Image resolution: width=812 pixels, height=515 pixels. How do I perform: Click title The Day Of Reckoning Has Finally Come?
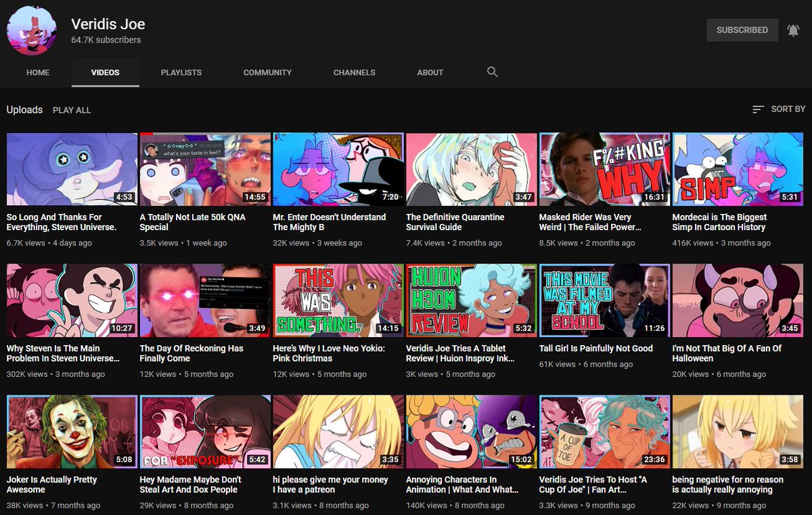[191, 353]
